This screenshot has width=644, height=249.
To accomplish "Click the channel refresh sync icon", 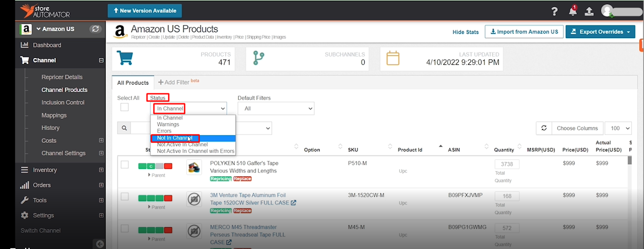I will tap(95, 29).
